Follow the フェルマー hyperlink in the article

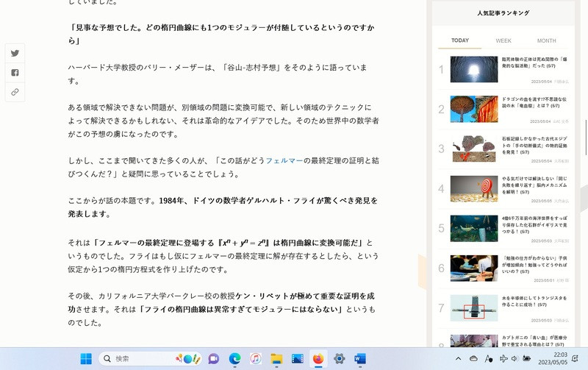[284, 160]
